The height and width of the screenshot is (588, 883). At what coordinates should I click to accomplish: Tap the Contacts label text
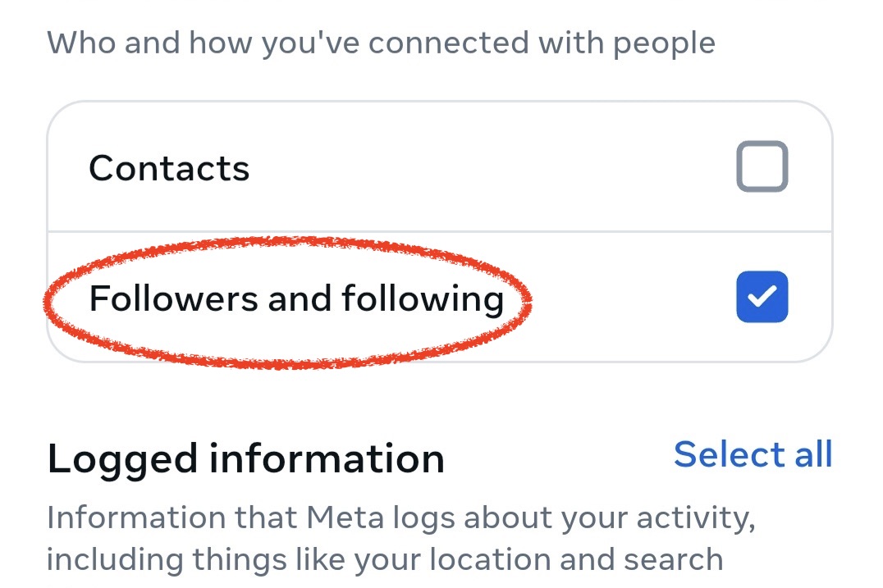169,168
